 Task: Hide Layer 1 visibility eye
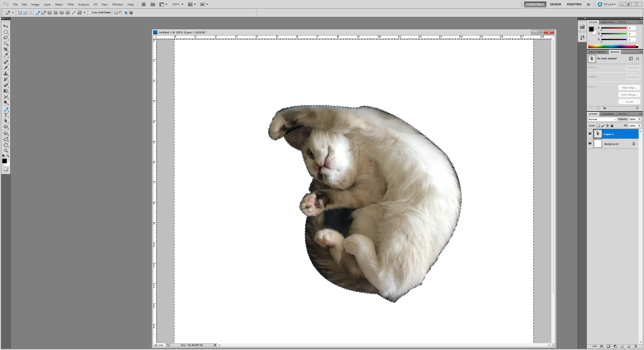click(590, 134)
